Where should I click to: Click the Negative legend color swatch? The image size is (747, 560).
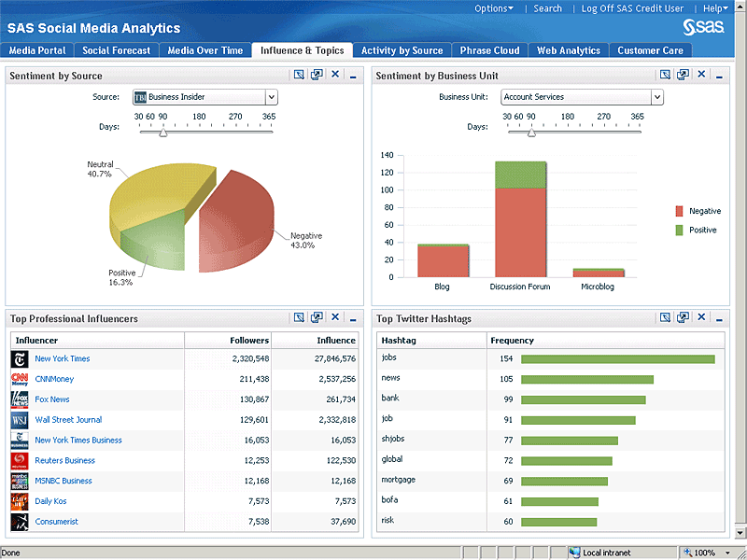tap(680, 211)
